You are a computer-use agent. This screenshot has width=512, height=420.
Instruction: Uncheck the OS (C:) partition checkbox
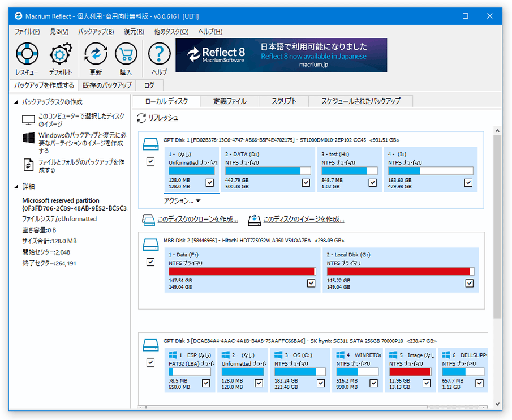click(x=321, y=383)
